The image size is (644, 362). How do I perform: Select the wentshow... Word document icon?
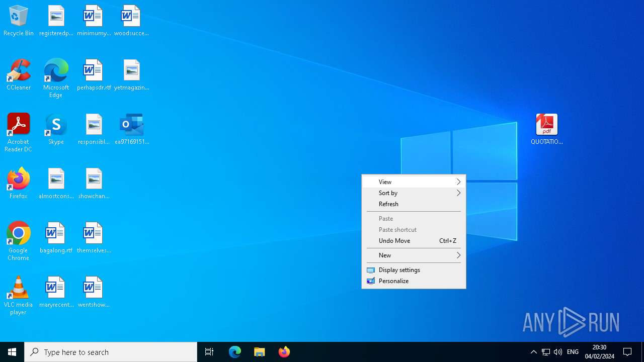pos(94,293)
